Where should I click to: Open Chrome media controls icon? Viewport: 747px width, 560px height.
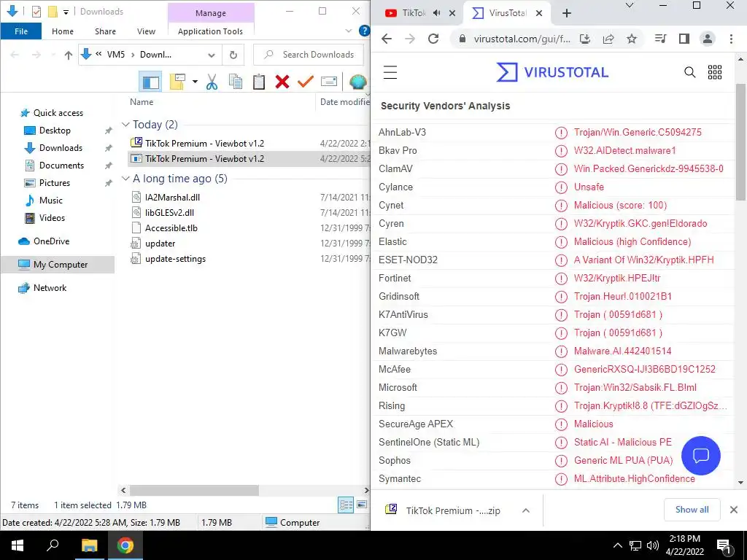(660, 39)
